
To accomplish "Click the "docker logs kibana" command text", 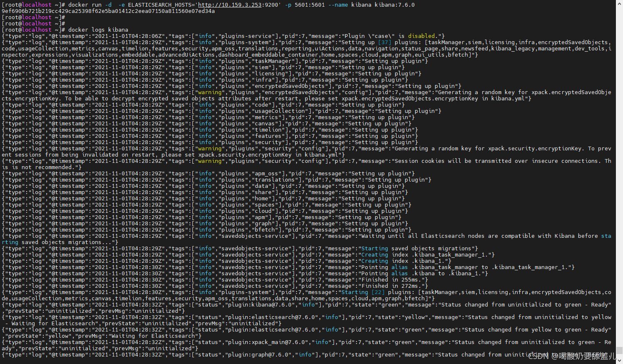I will (98, 30).
